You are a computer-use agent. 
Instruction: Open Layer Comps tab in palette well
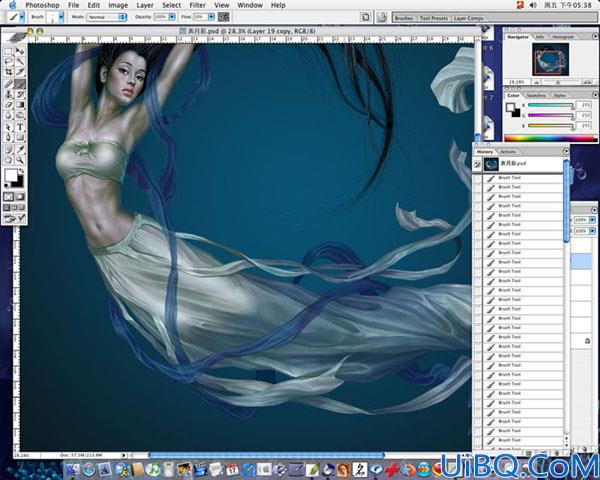[468, 18]
